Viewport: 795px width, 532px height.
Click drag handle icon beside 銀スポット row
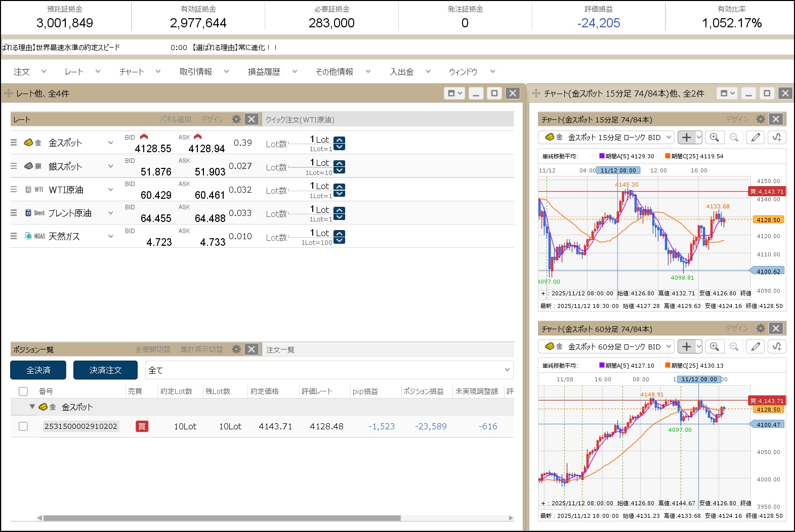coord(14,166)
